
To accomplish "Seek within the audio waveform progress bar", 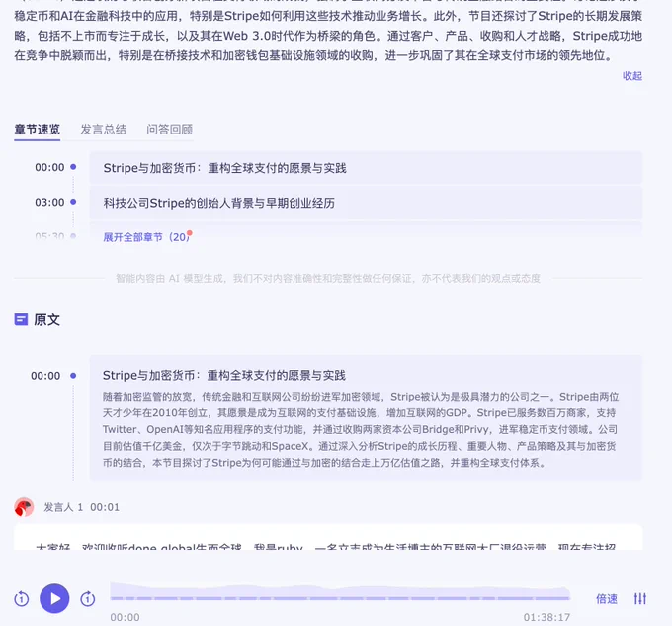I will [340, 592].
